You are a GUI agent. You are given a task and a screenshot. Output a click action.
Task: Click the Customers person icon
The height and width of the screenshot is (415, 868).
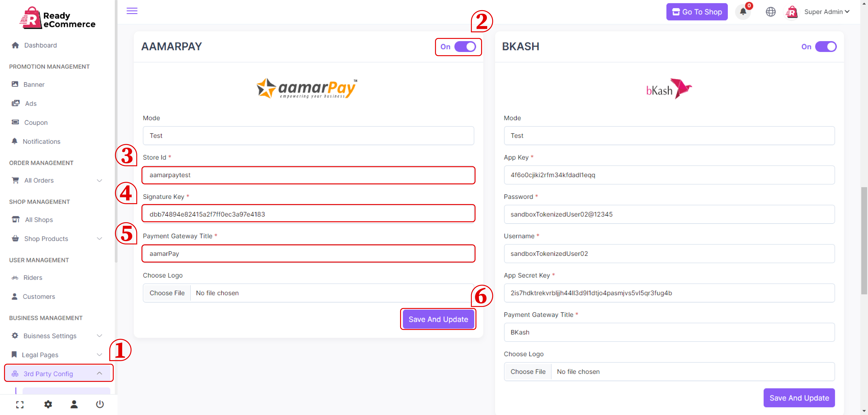tap(15, 296)
